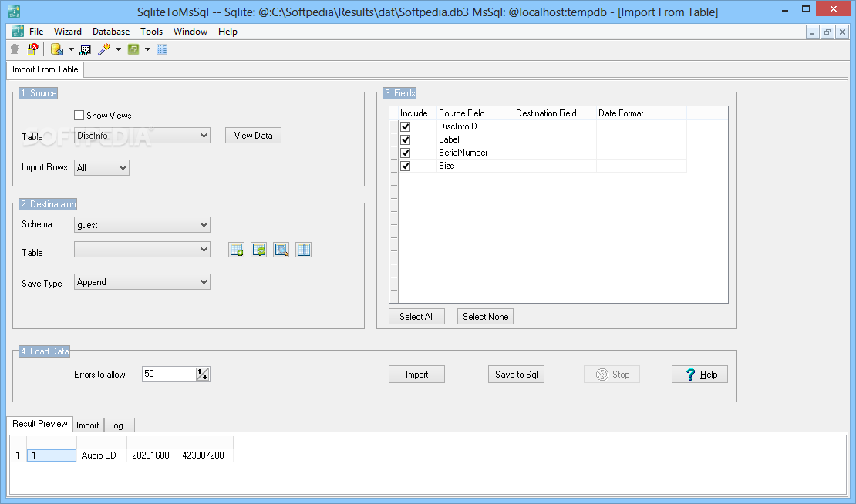The image size is (856, 504).
Task: Uncheck Include for SerialNumber field
Action: (x=405, y=153)
